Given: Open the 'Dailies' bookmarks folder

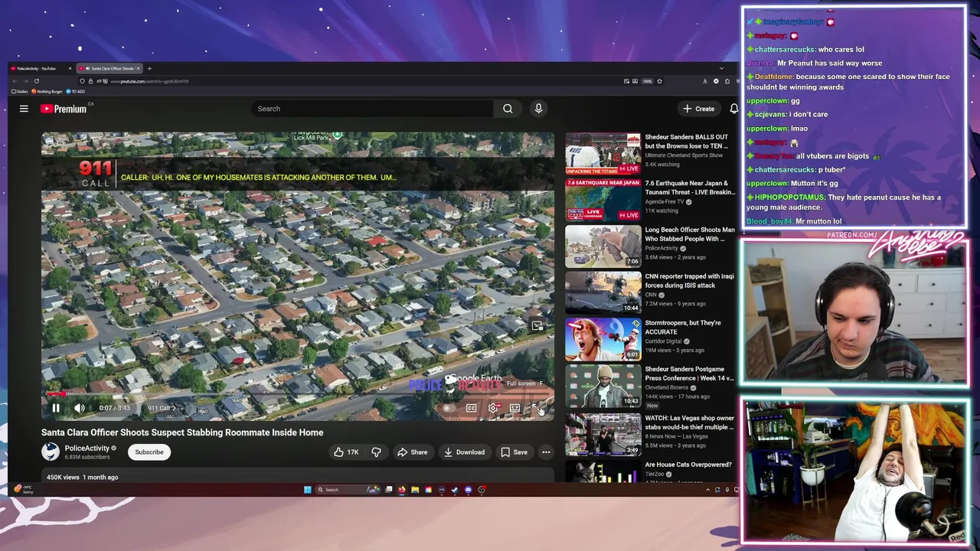Looking at the screenshot, I should point(19,91).
